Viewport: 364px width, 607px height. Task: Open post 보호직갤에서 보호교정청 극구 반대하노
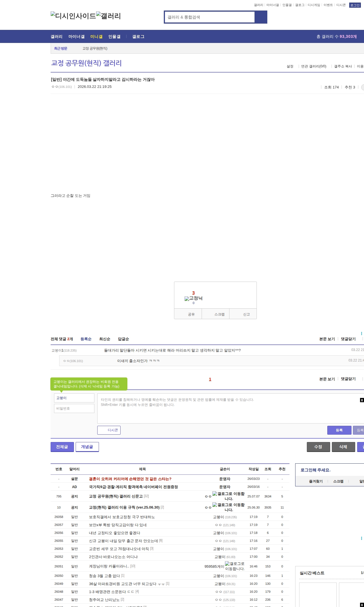click(x=122, y=517)
